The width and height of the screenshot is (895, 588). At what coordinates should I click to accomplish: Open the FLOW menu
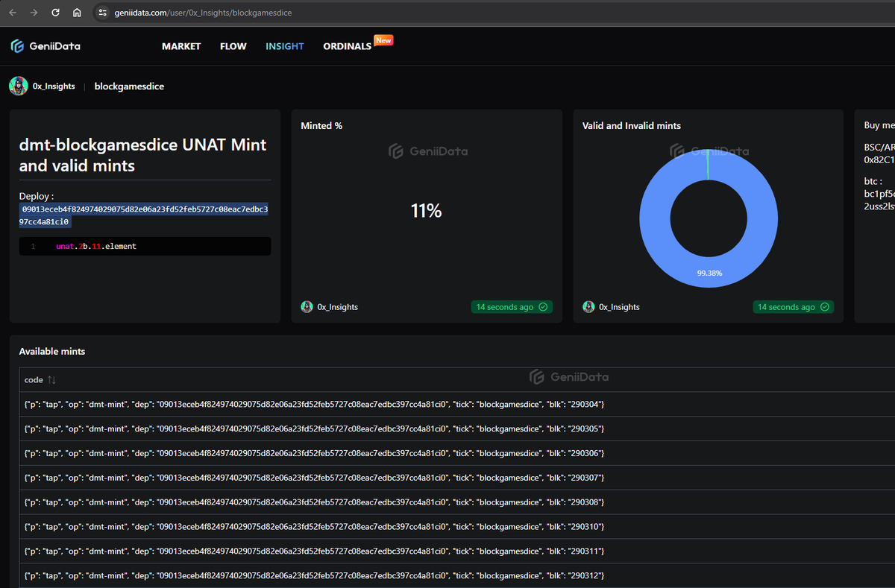coord(233,46)
